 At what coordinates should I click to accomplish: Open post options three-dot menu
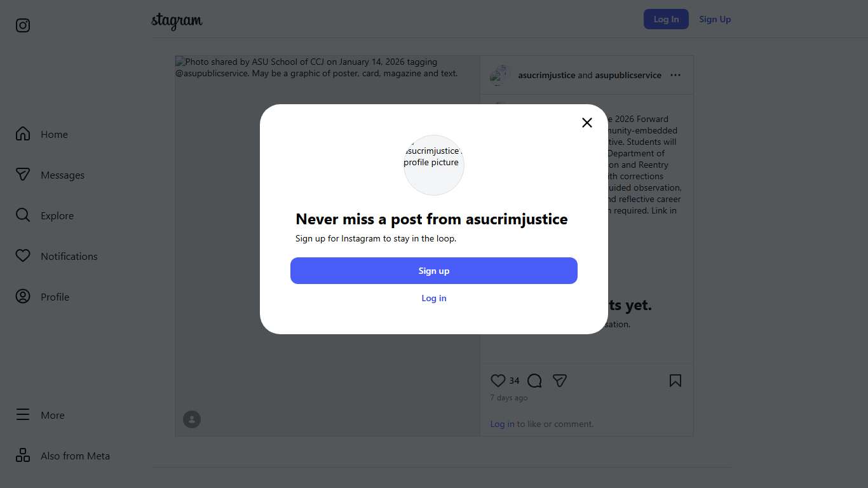(675, 75)
